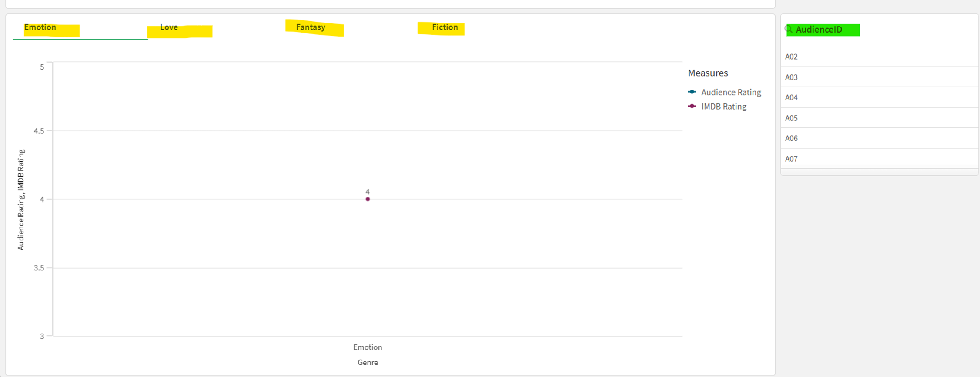Viewport: 980px width, 377px height.
Task: Select the Fantasy tab
Action: pos(311,27)
